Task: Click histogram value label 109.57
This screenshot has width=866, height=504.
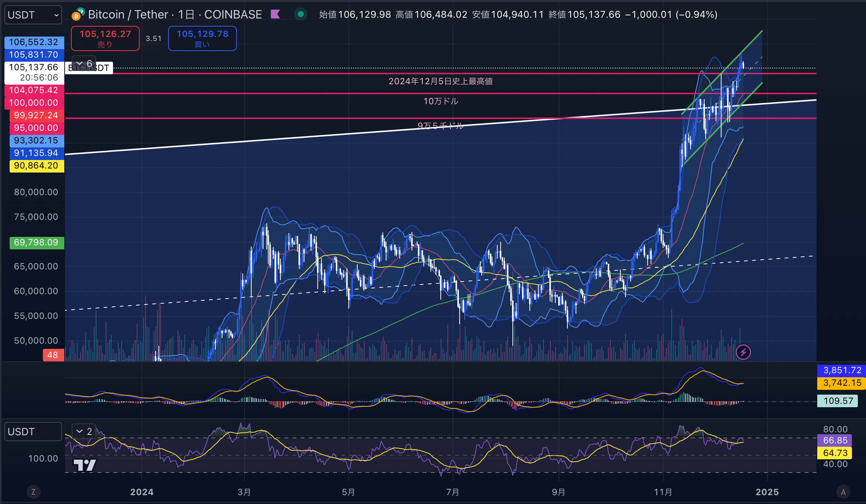Action: 838,401
